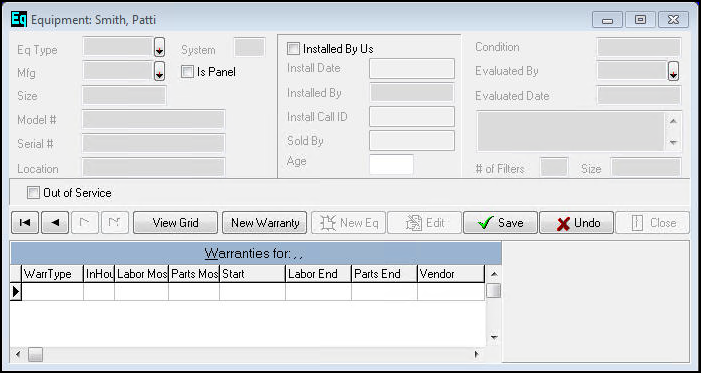
Task: Go to the first equipment record
Action: [25, 223]
